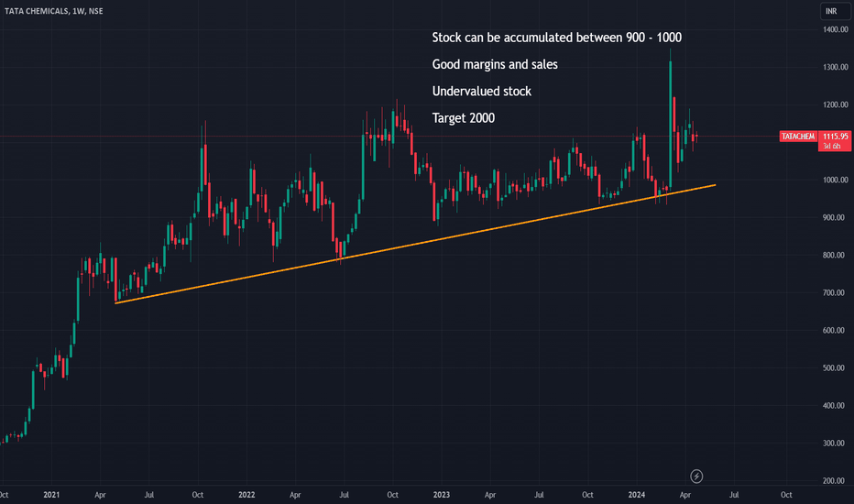Viewport: 854px width, 504px height.
Task: Click the 1200.00 price axis label
Action: (836, 104)
